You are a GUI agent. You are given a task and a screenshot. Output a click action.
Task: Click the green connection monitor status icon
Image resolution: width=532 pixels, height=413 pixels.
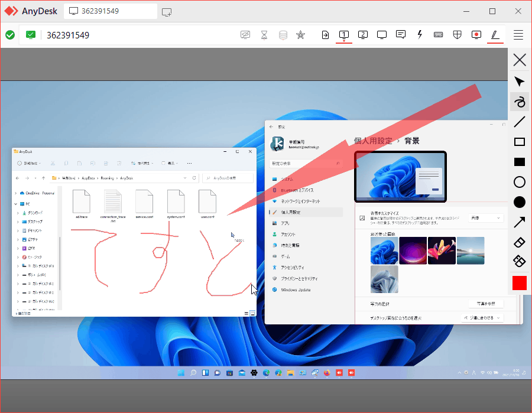pos(31,35)
